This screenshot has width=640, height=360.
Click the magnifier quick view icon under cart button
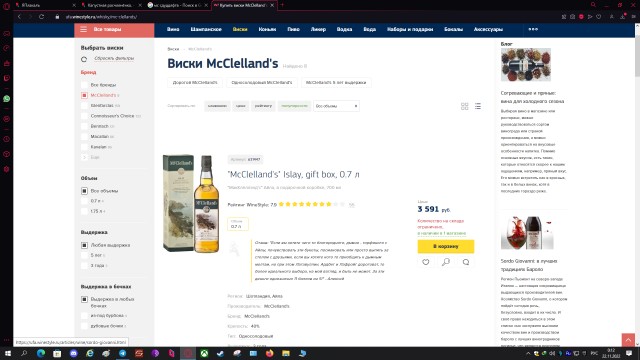click(x=446, y=262)
